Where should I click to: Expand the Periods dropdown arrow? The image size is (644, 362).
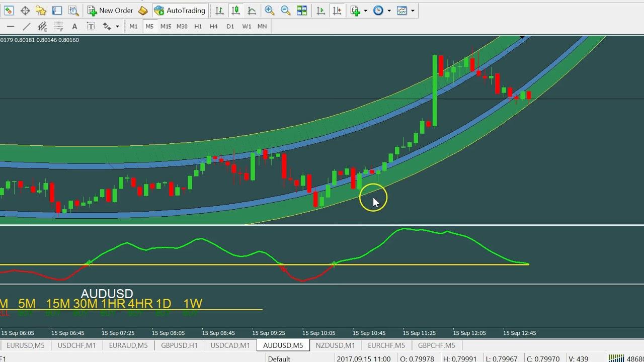pyautogui.click(x=388, y=10)
